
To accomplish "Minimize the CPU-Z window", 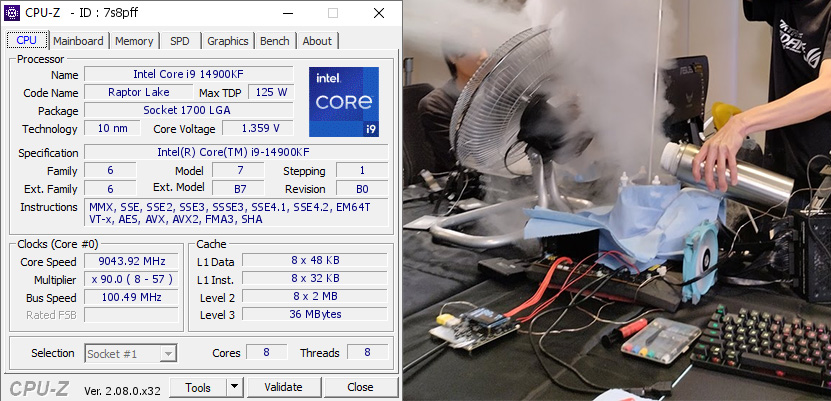I will tap(288, 13).
